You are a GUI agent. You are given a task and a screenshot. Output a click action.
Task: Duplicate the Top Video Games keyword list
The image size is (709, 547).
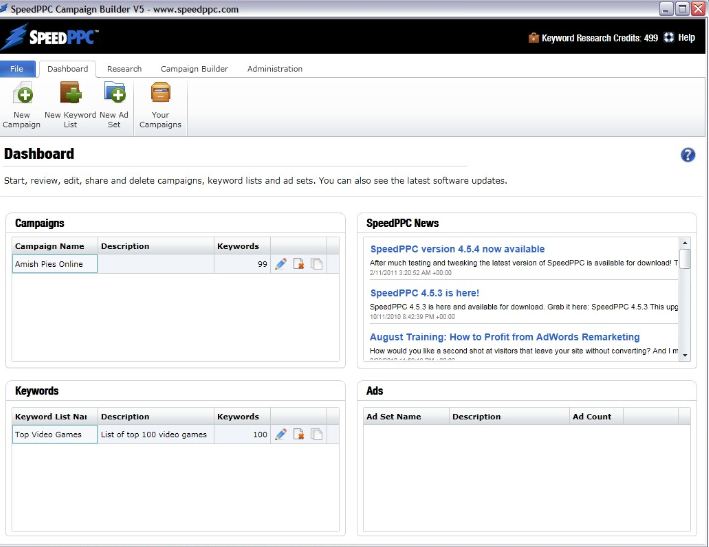click(x=316, y=434)
